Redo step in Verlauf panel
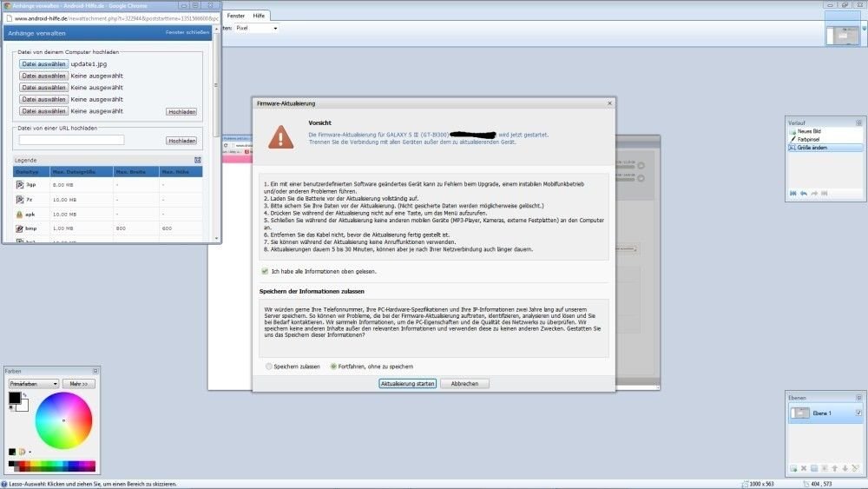 (814, 194)
